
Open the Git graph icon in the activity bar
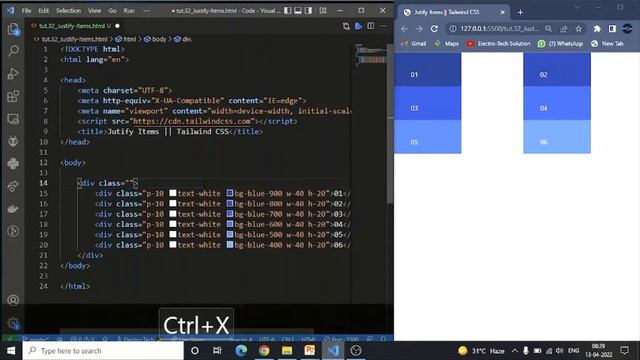click(13, 231)
